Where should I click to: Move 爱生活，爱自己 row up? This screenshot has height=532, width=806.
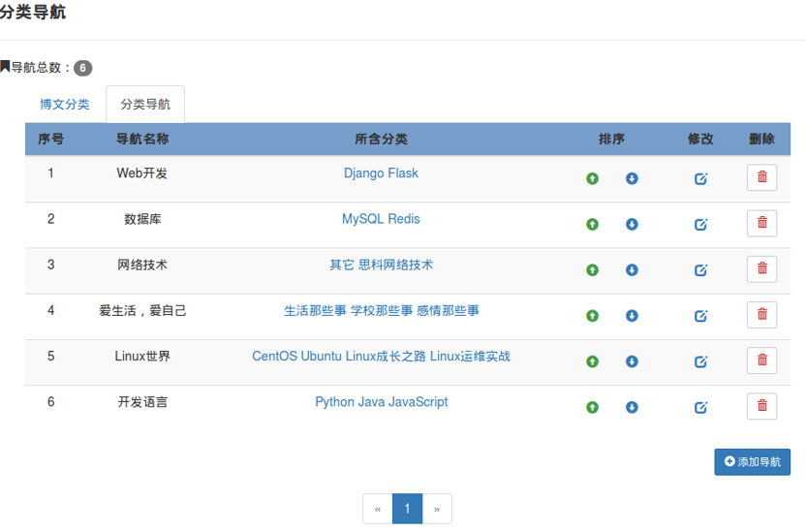point(592,316)
